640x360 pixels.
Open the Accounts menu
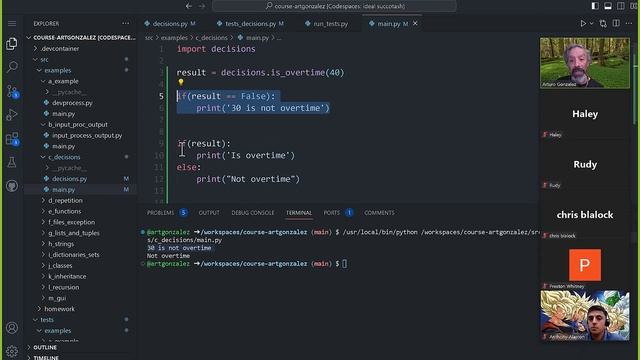click(x=12, y=328)
